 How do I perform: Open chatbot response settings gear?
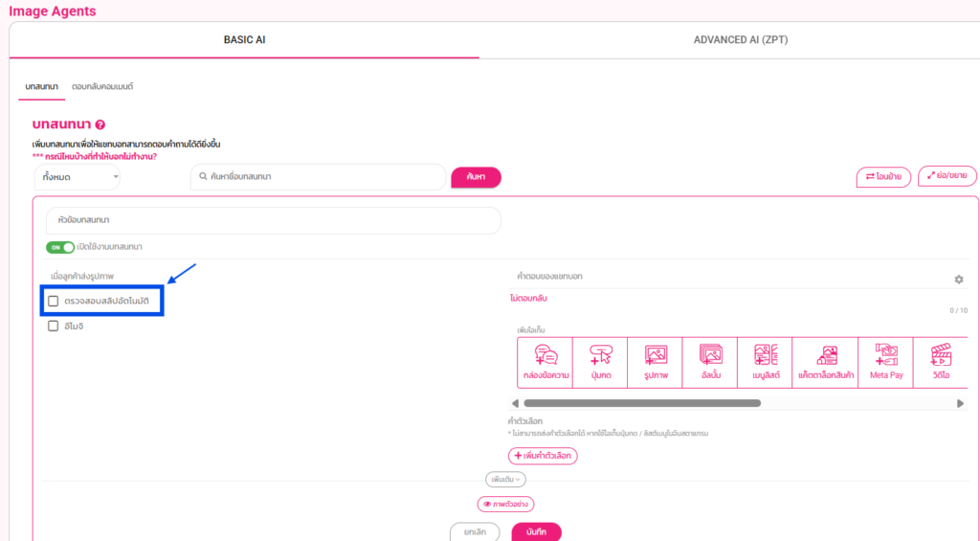click(x=958, y=280)
